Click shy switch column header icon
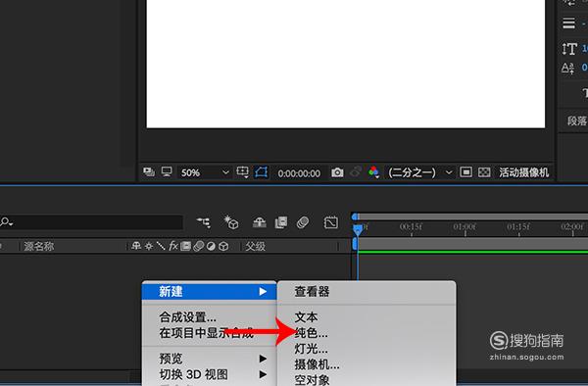The width and height of the screenshot is (588, 386). point(136,246)
